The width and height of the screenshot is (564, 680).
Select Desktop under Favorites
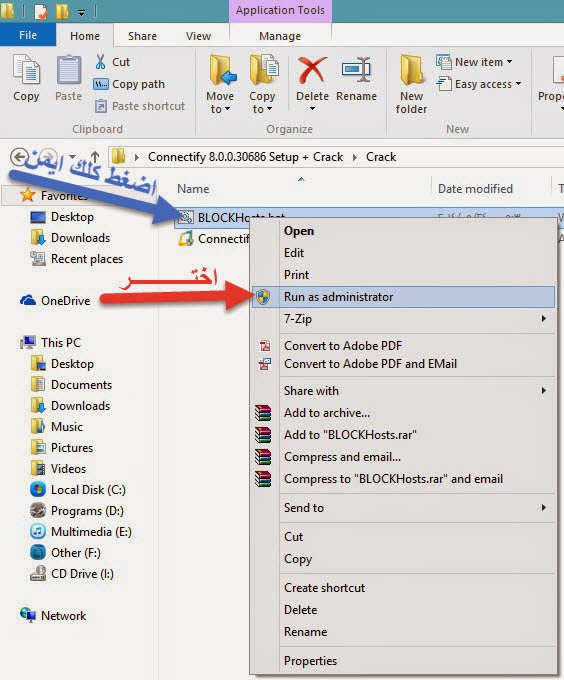pyautogui.click(x=72, y=217)
